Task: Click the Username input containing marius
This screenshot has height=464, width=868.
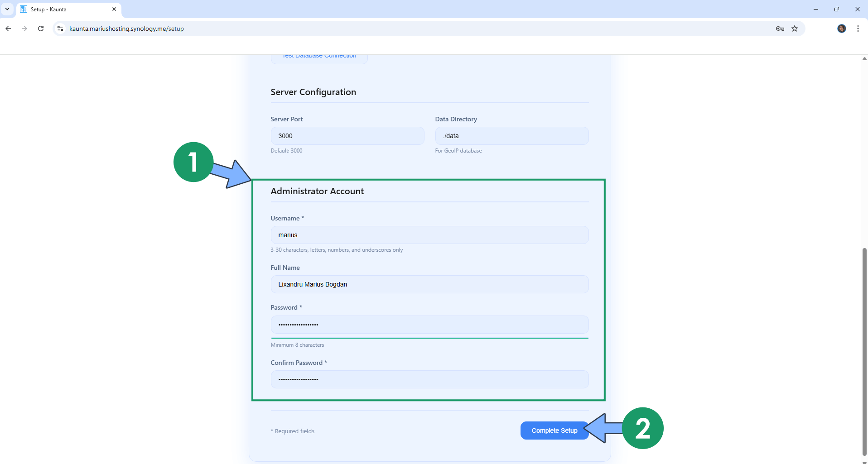Action: coord(429,234)
